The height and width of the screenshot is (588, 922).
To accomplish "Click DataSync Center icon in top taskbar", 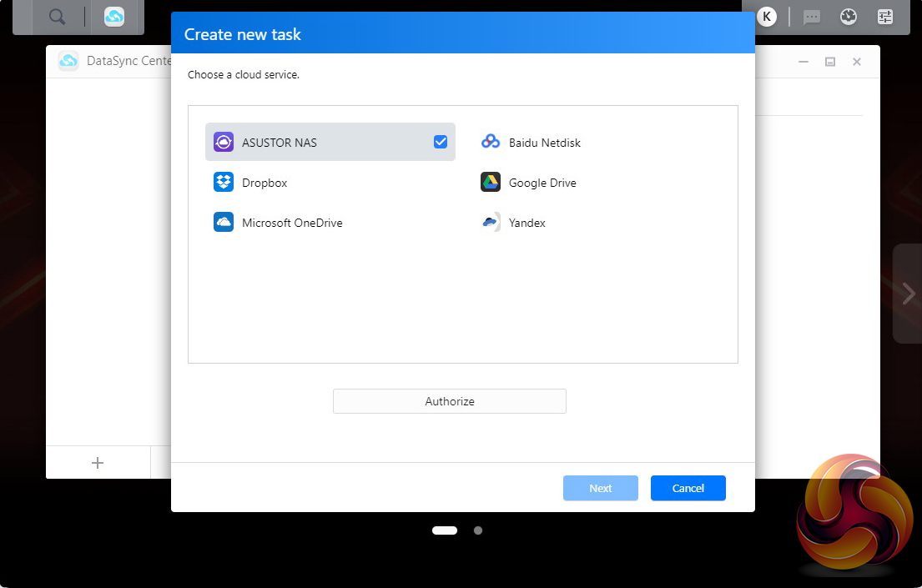I will [114, 17].
